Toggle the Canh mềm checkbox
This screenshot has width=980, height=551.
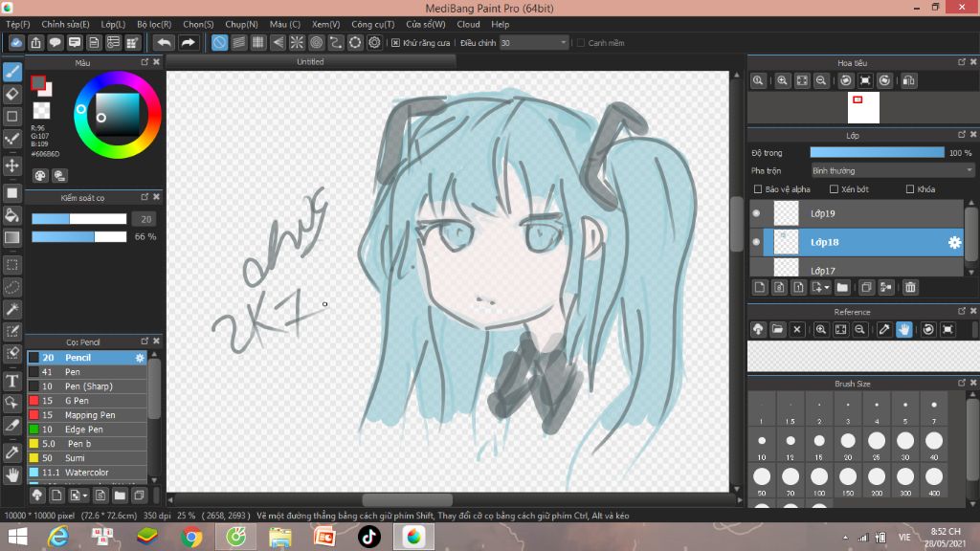581,43
